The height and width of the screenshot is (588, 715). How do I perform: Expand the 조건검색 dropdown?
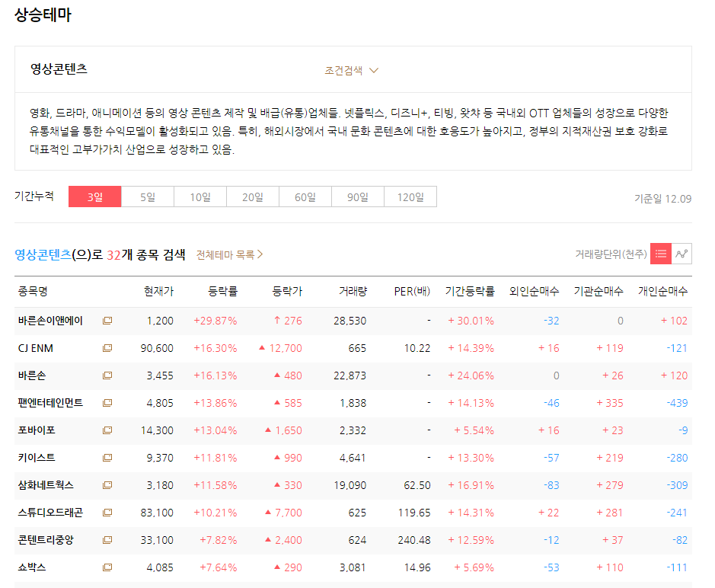point(351,70)
